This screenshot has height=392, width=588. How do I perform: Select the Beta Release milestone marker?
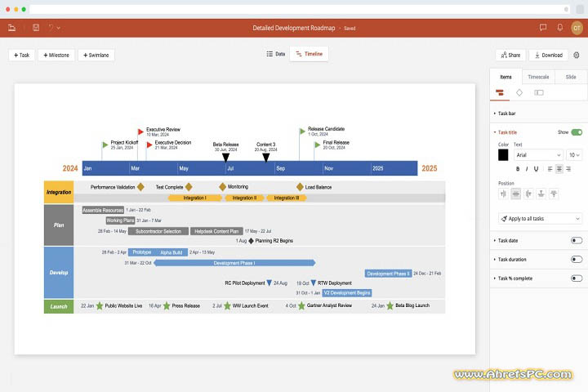click(x=225, y=158)
